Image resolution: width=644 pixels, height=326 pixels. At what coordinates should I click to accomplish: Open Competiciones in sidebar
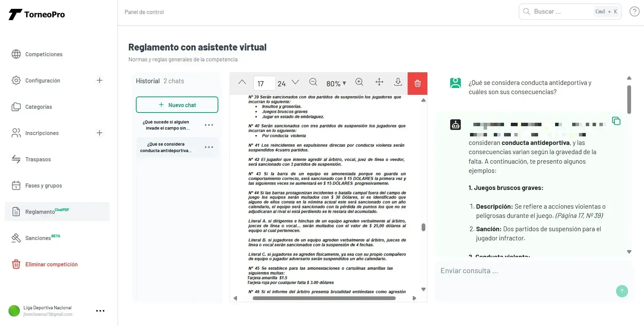point(44,54)
